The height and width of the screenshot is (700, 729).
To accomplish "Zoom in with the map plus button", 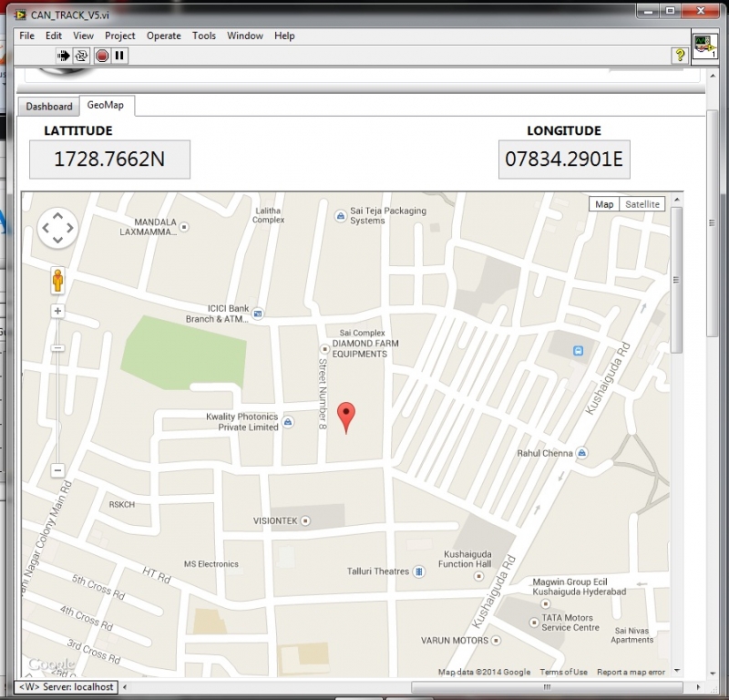I will pyautogui.click(x=57, y=311).
